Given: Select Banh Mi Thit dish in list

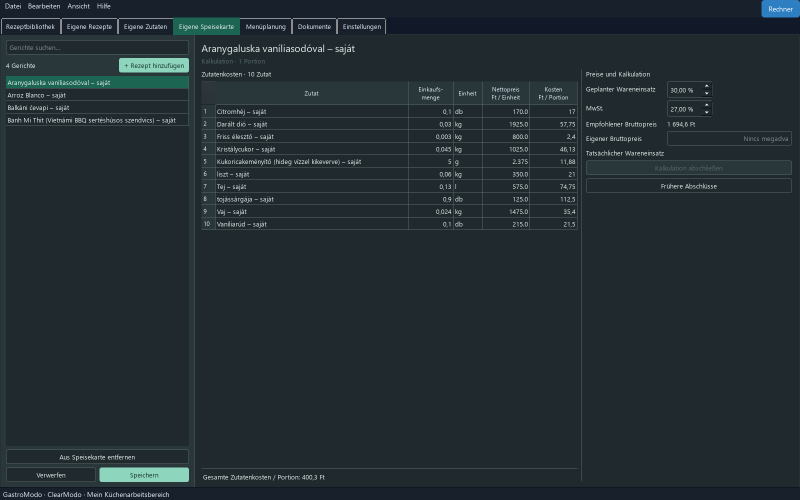Looking at the screenshot, I should pyautogui.click(x=97, y=120).
